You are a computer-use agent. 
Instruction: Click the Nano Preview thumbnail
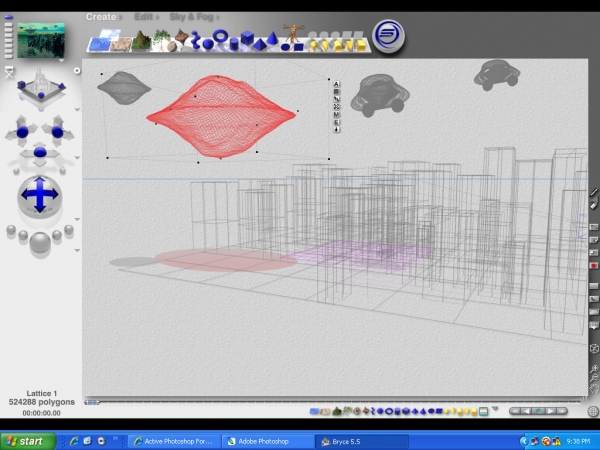pyautogui.click(x=41, y=40)
